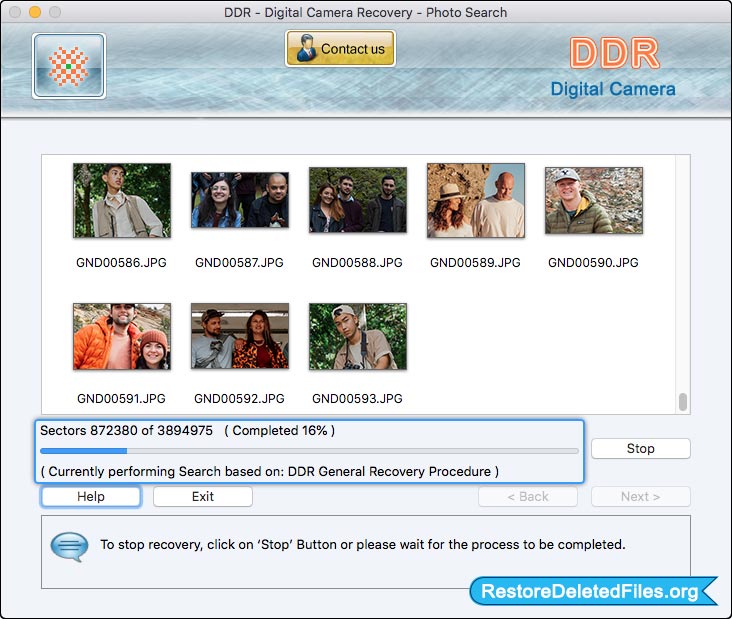Click the file name GND00592.JPG
Viewport: 732px width, 619px height.
pos(239,398)
